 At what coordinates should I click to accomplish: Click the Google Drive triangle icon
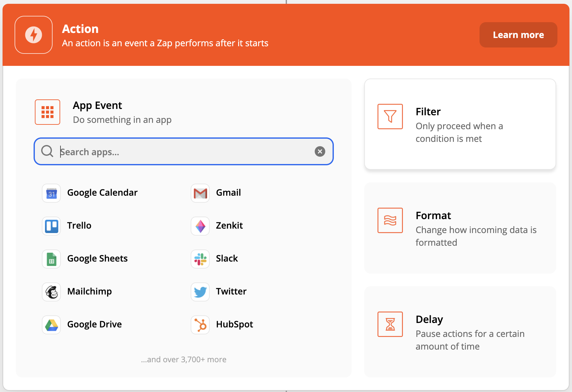(51, 325)
